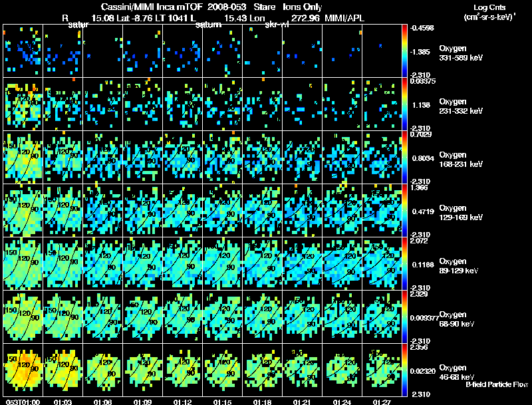Click the colorbar beside Oxygen 68-90 keV
Image resolution: width=532 pixels, height=405 pixels.
coord(404,317)
